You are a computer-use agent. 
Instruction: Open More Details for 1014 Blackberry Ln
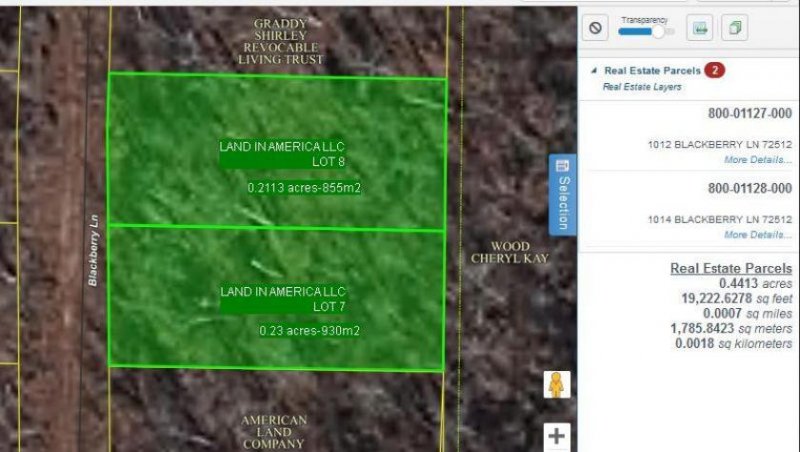pos(758,235)
